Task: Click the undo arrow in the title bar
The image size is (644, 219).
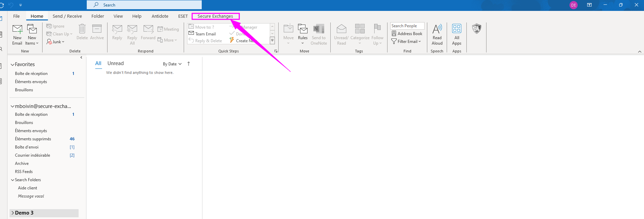Action: tap(11, 5)
